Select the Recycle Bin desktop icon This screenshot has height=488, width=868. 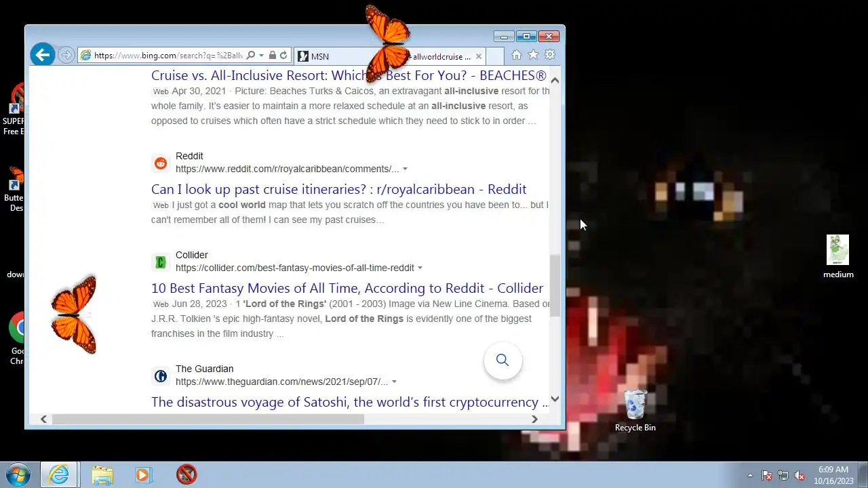635,410
